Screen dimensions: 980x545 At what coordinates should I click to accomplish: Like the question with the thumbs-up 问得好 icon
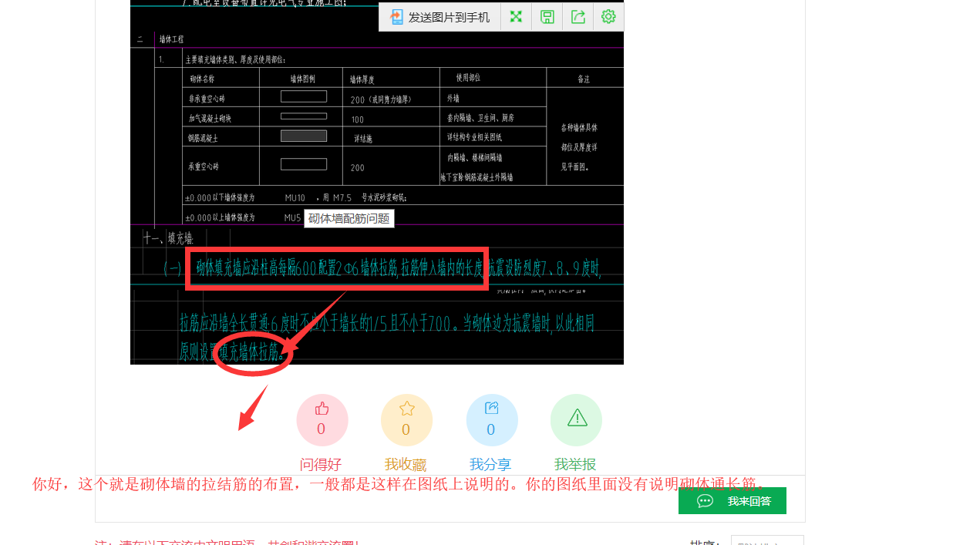[322, 420]
